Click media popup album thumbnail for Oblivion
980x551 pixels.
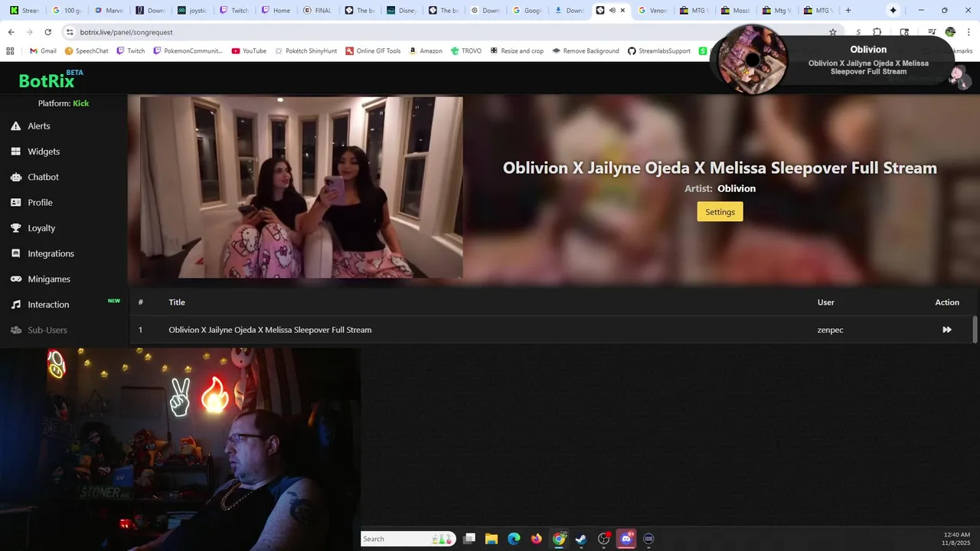753,60
